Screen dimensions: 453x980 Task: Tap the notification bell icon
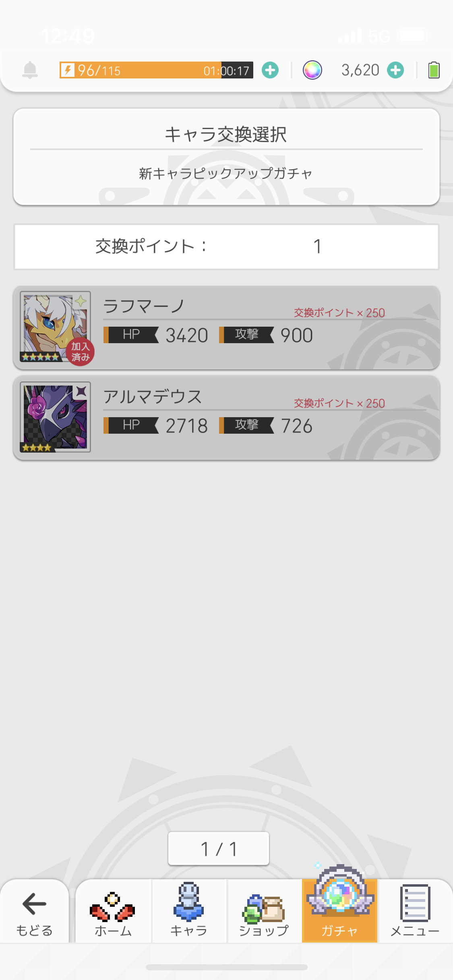point(30,70)
